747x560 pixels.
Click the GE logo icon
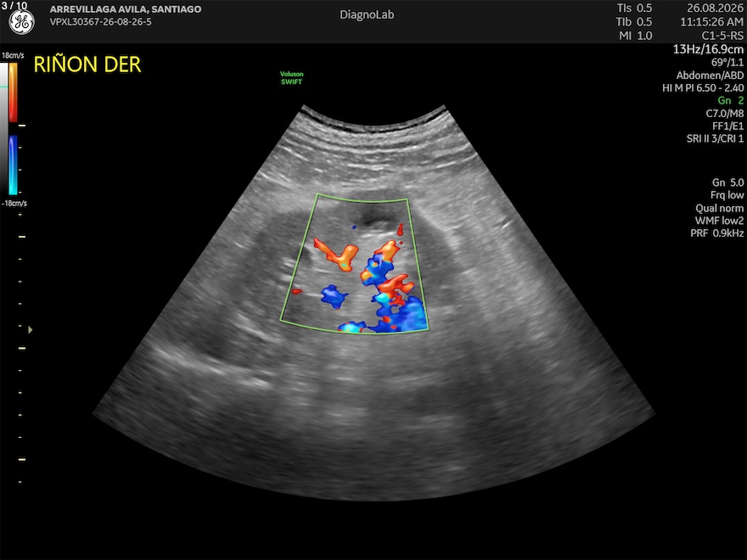(x=21, y=22)
